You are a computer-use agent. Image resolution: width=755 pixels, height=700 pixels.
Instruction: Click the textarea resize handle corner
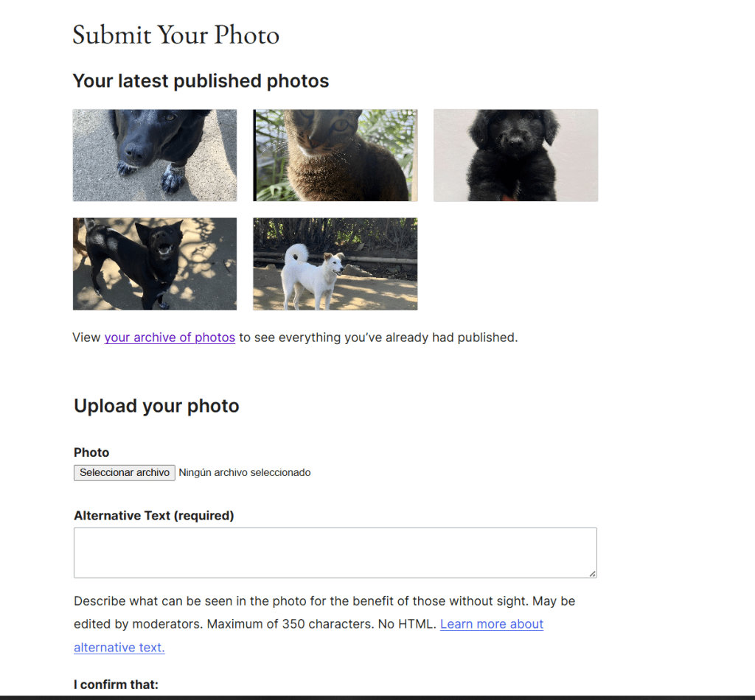592,573
